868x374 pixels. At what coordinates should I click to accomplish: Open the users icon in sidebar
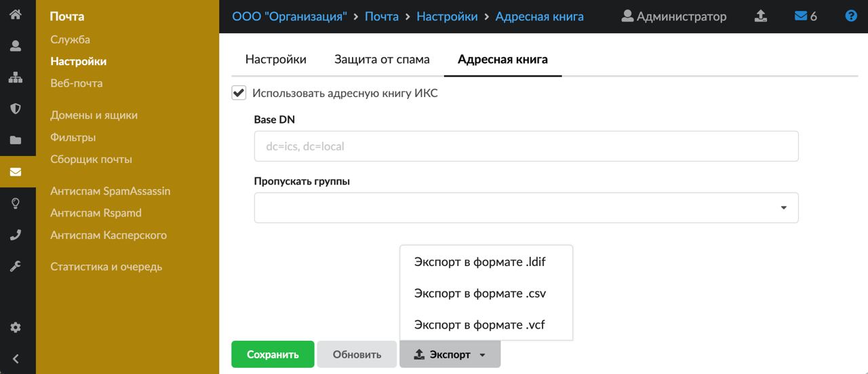coord(15,46)
